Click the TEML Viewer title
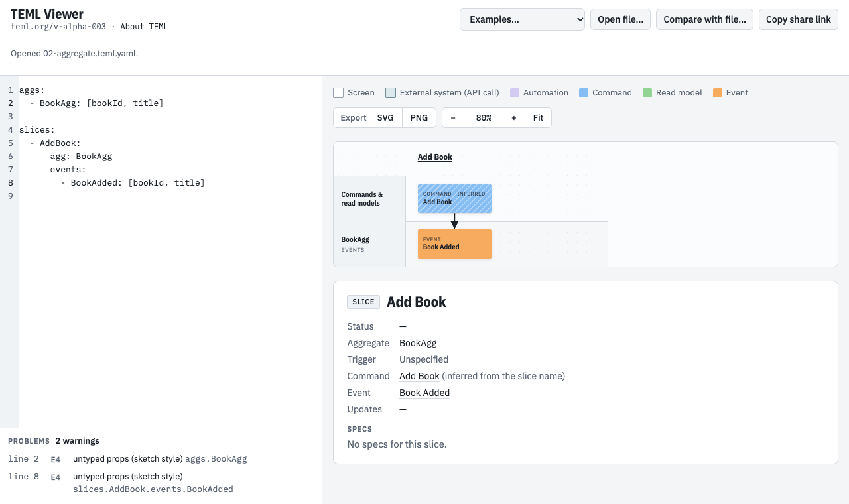This screenshot has height=504, width=849. (x=47, y=14)
